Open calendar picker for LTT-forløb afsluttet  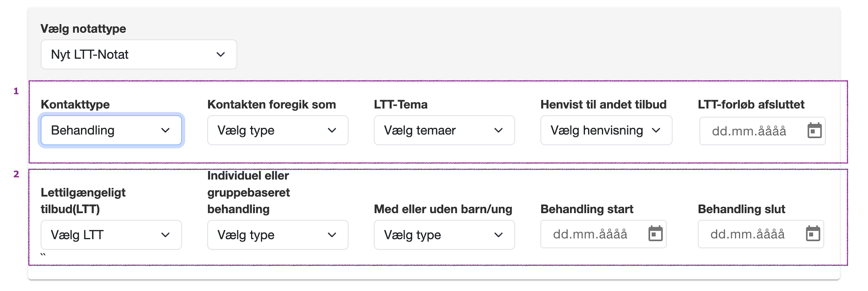tap(814, 130)
